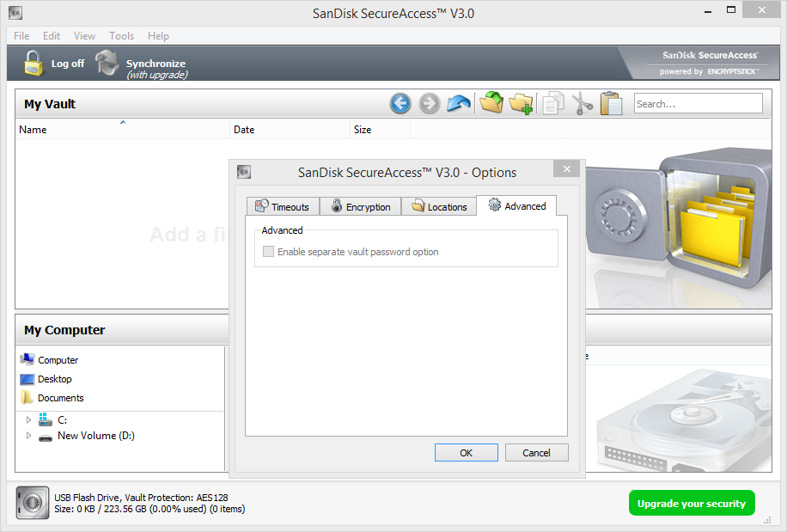Screen dimensions: 787x532
Task: Click the vault safe icon in status bar
Action: click(x=33, y=503)
